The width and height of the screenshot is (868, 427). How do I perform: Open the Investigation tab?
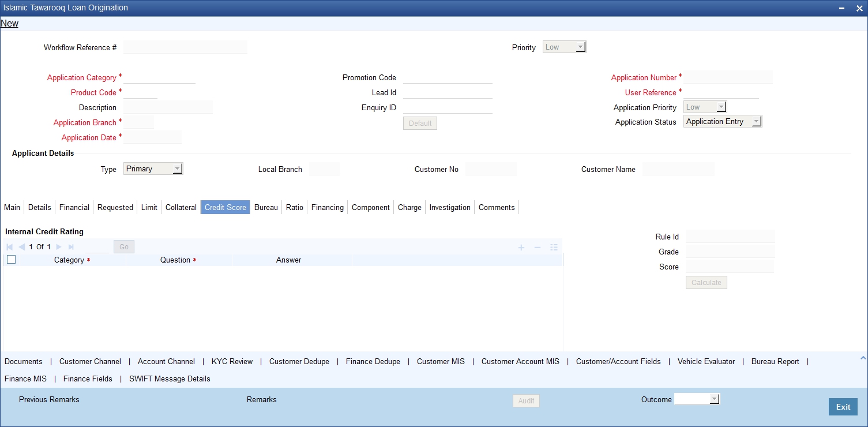pyautogui.click(x=450, y=207)
